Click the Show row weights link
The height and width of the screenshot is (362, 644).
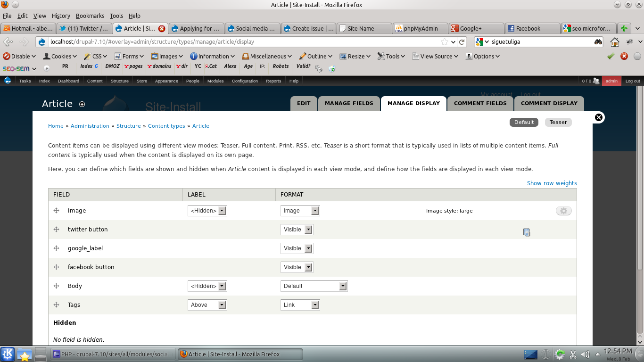(552, 183)
